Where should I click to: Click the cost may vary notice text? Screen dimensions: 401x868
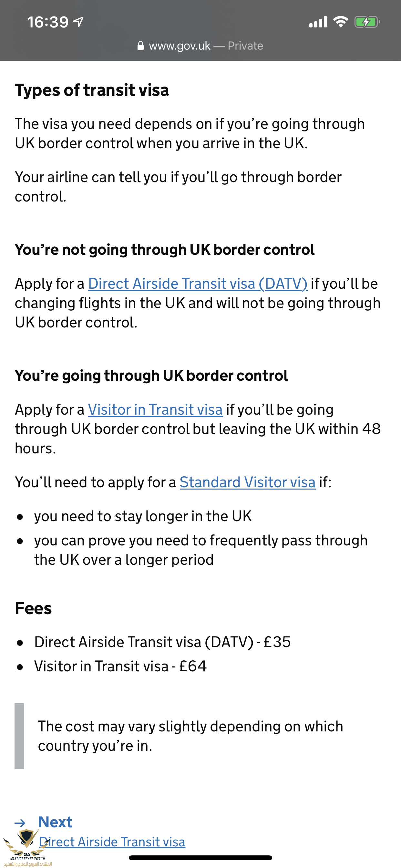pos(190,736)
